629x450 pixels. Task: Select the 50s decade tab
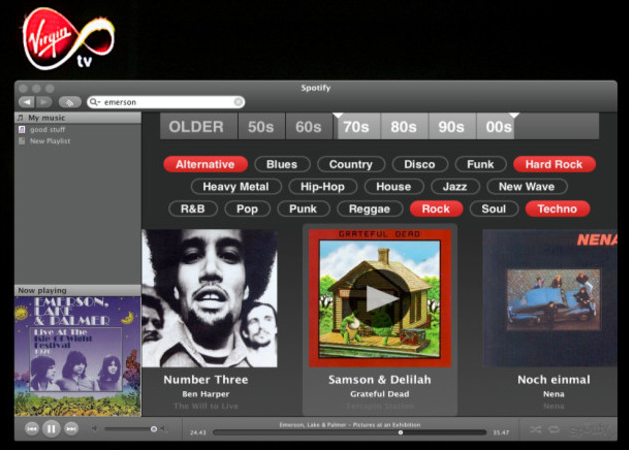click(x=261, y=127)
